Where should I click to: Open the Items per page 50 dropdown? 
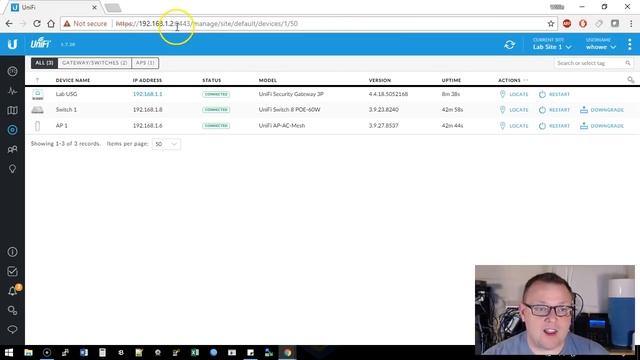(x=166, y=144)
